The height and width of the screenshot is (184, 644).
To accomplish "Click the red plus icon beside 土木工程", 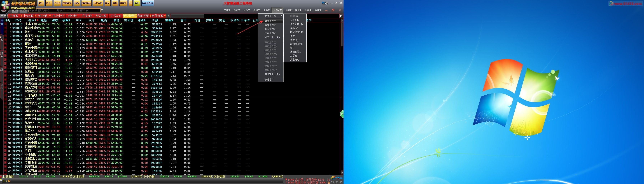I will tap(5, 24).
